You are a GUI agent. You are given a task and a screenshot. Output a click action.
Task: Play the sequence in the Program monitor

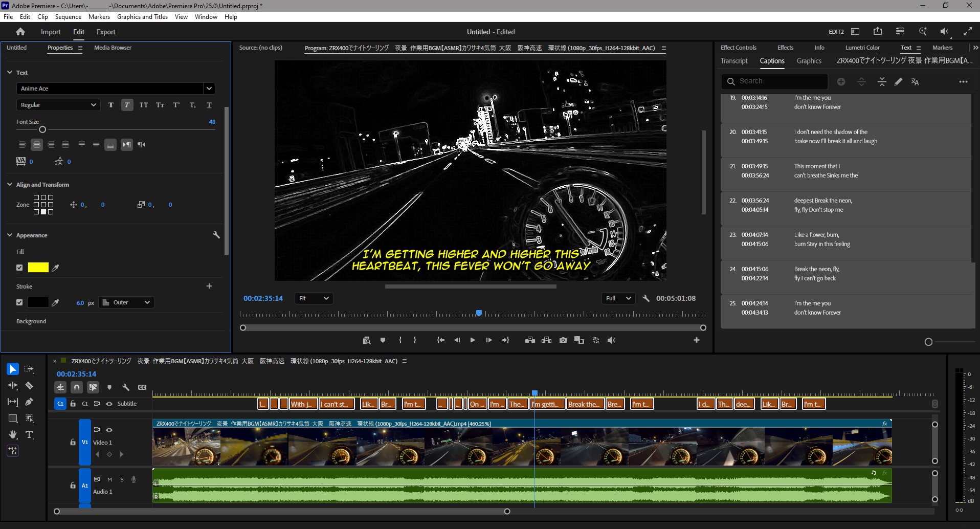[x=473, y=340]
